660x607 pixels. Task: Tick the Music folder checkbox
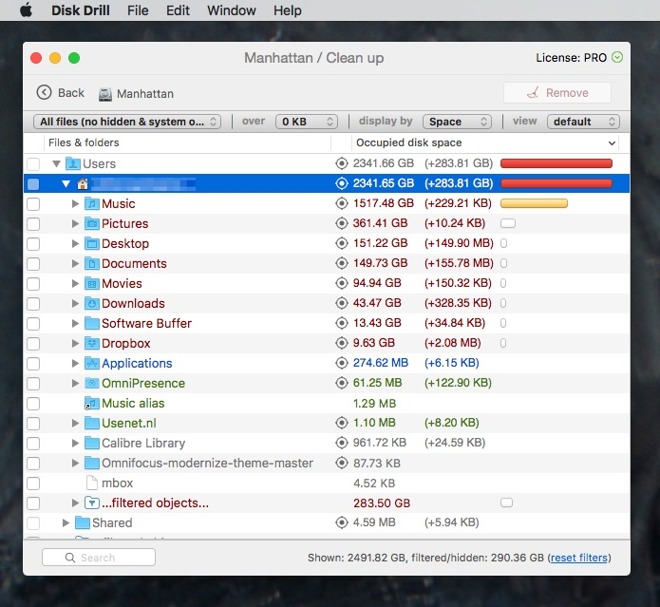33,204
